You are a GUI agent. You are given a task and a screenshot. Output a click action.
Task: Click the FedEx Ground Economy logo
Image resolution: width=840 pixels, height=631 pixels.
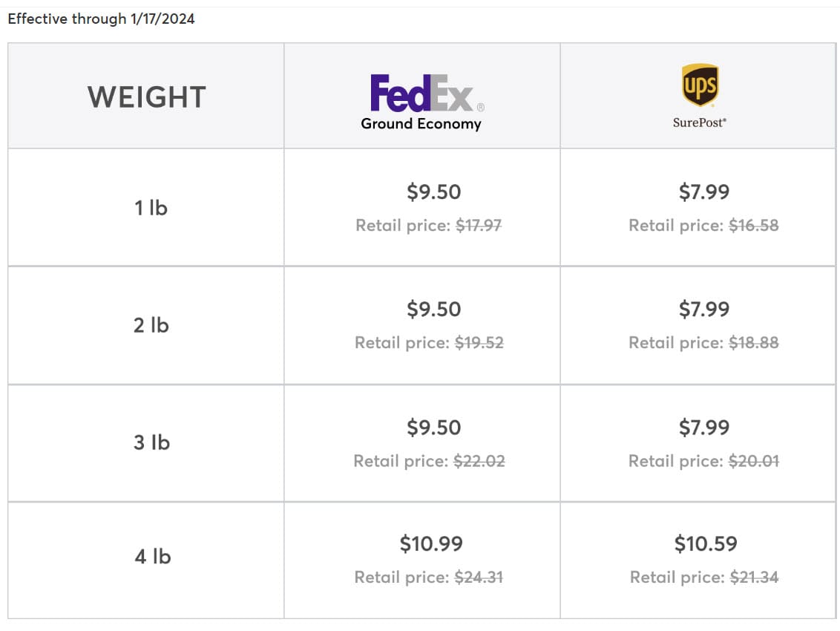421,102
